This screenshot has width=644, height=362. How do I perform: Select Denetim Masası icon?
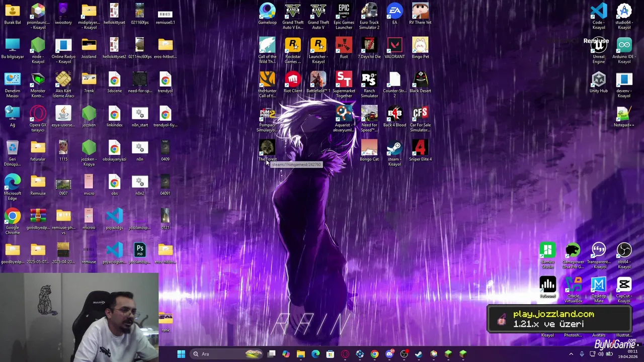tap(13, 84)
